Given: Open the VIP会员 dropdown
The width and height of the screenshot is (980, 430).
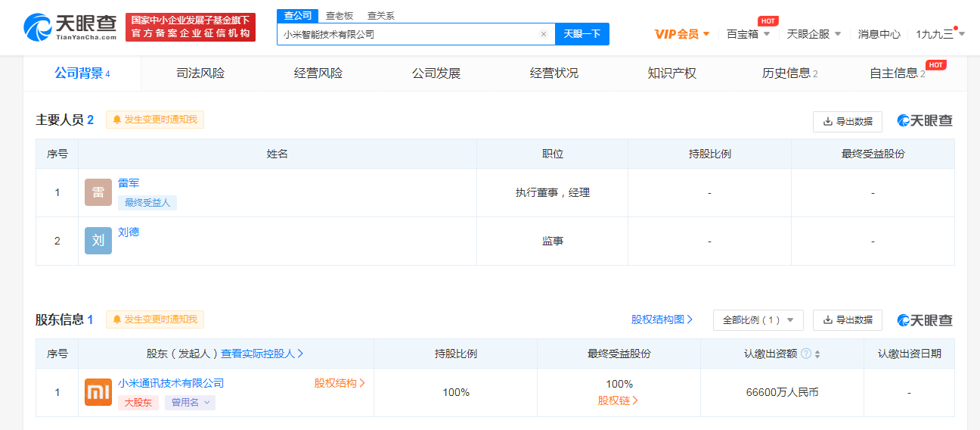Looking at the screenshot, I should point(682,34).
